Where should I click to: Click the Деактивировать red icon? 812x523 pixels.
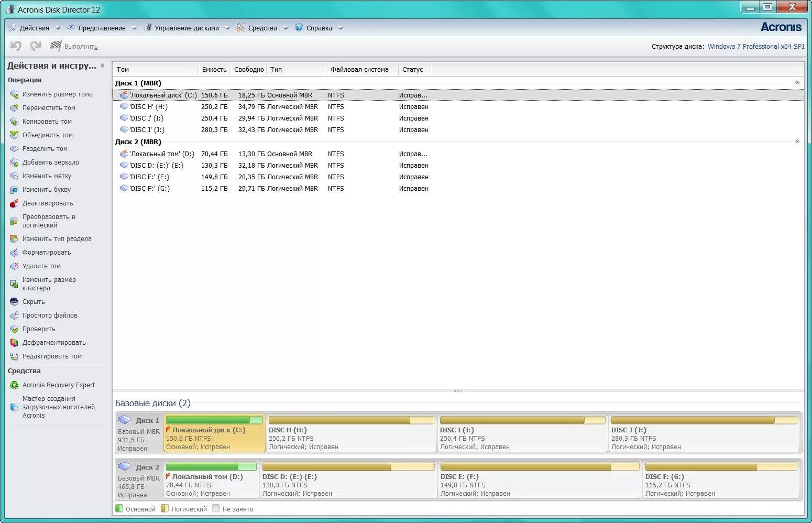(x=14, y=203)
